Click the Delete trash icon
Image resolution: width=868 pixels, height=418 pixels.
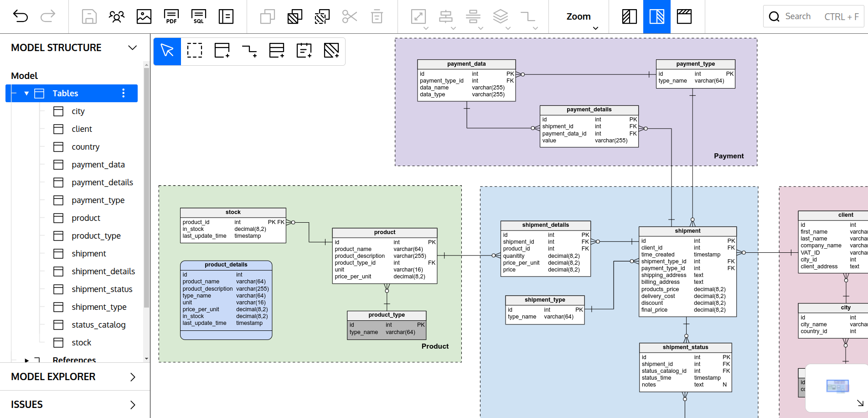[x=377, y=16]
